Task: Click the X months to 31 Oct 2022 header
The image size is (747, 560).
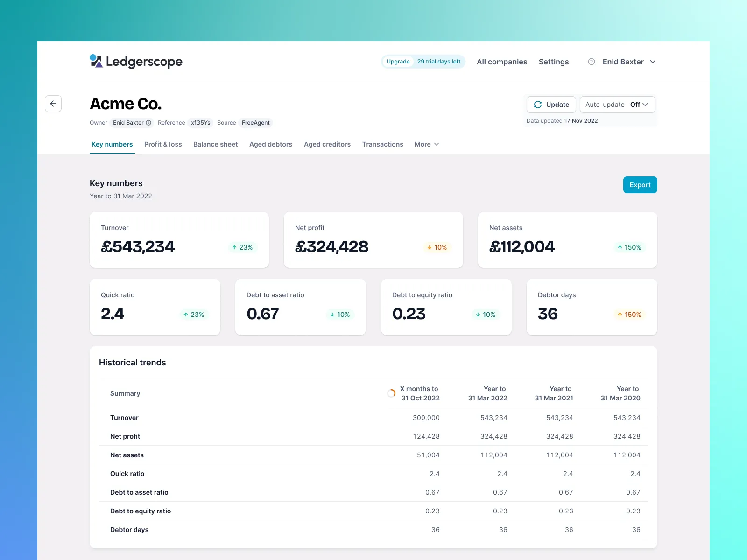Action: 419,393
